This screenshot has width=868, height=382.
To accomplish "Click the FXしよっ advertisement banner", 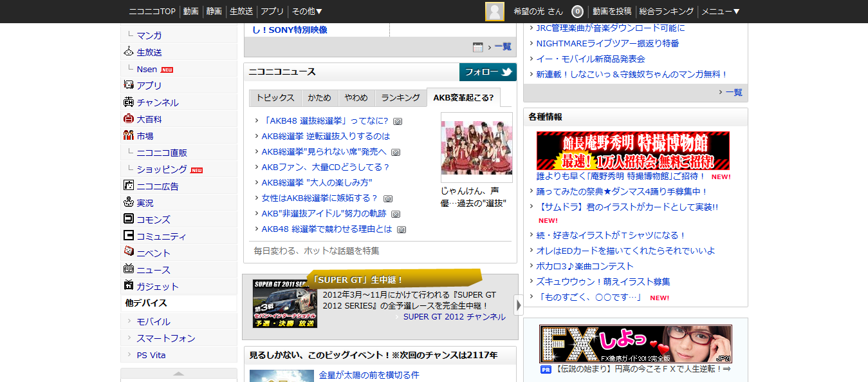I will 636,344.
